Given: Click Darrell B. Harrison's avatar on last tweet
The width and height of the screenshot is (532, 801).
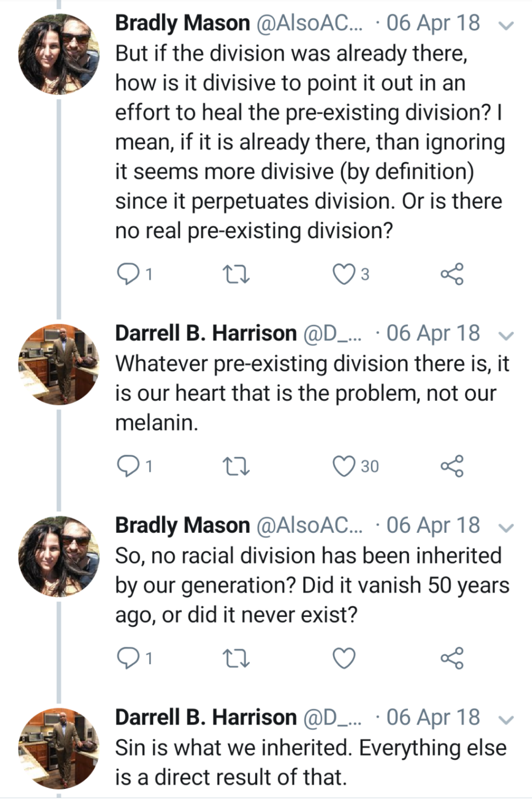Looking at the screenshot, I should tap(59, 748).
